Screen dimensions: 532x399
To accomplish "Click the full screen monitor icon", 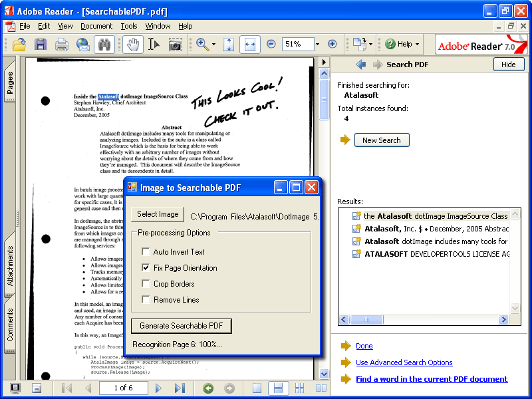I will click(x=15, y=388).
